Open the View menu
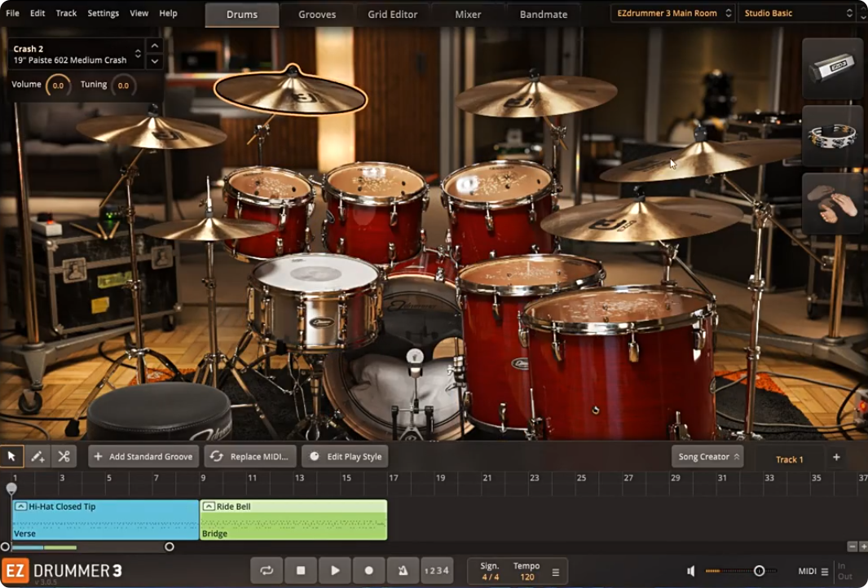The image size is (868, 588). coord(139,13)
